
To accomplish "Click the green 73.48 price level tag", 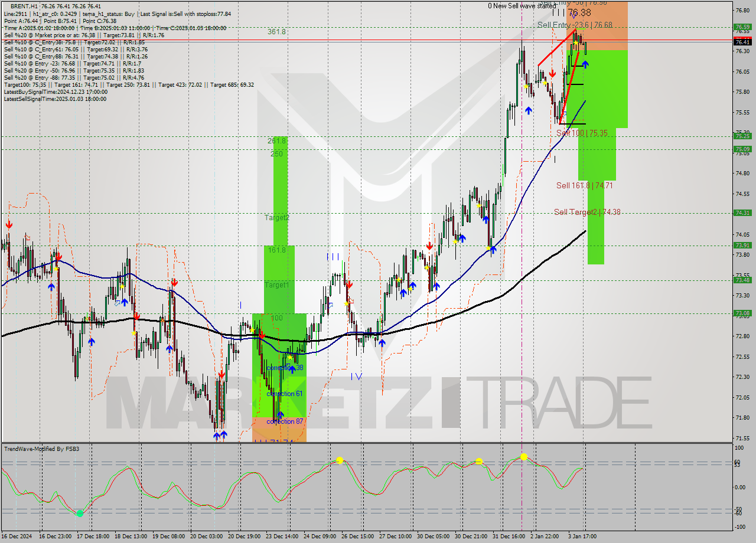I will click(x=742, y=280).
